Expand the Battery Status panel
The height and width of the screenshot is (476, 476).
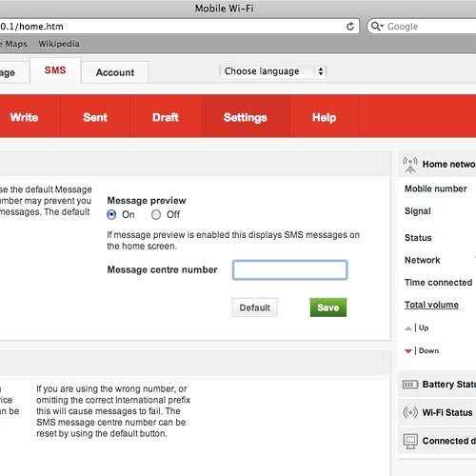[x=437, y=385]
